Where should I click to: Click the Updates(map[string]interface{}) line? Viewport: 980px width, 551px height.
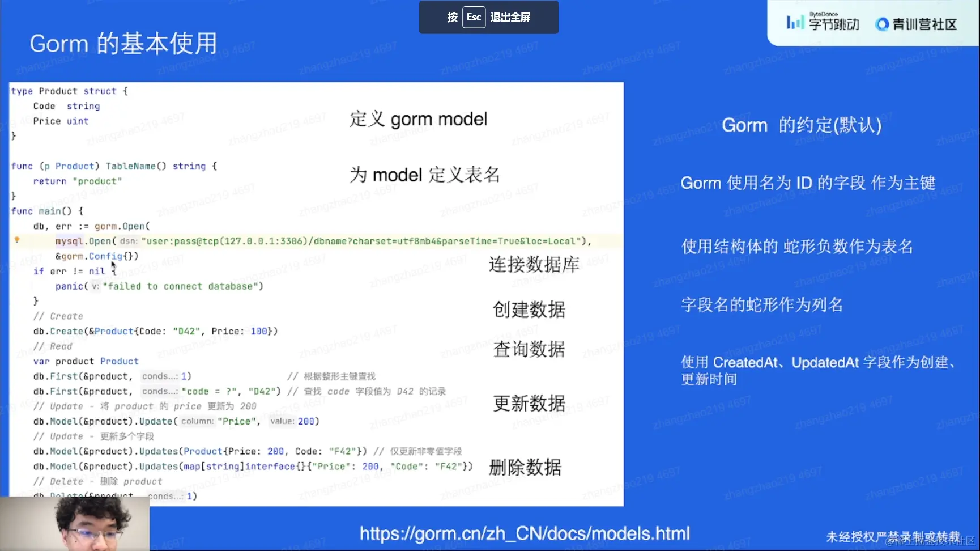[253, 467]
